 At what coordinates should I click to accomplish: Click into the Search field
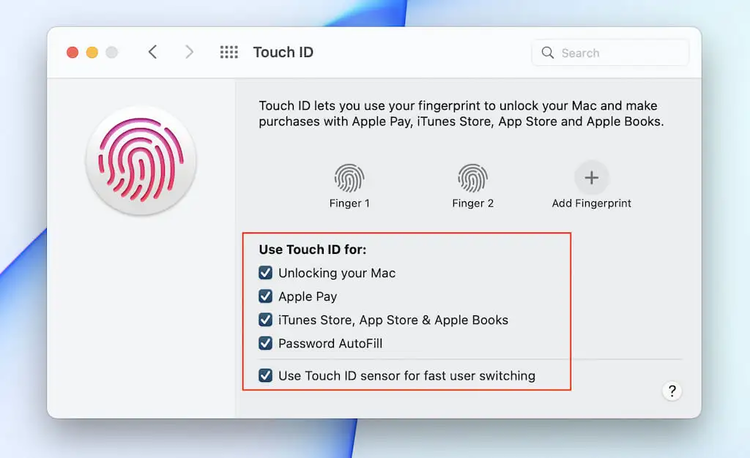(610, 53)
